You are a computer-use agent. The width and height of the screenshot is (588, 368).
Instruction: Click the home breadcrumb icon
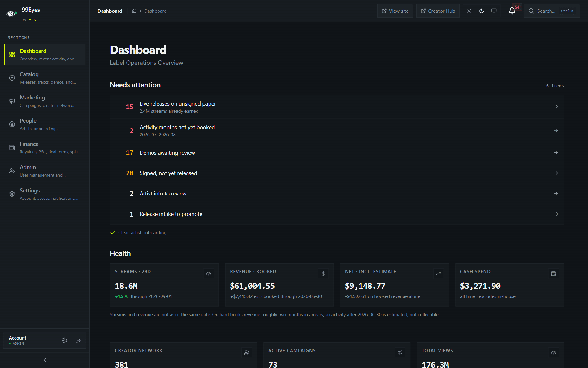click(134, 11)
